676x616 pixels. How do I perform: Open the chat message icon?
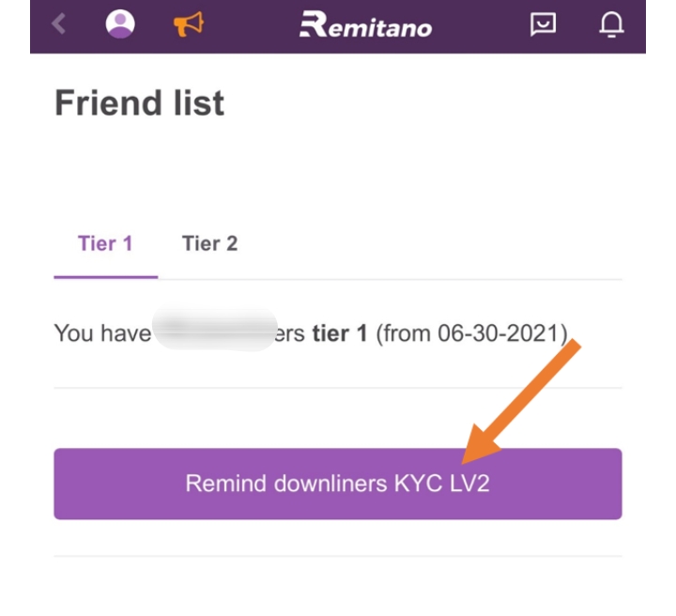click(x=543, y=25)
